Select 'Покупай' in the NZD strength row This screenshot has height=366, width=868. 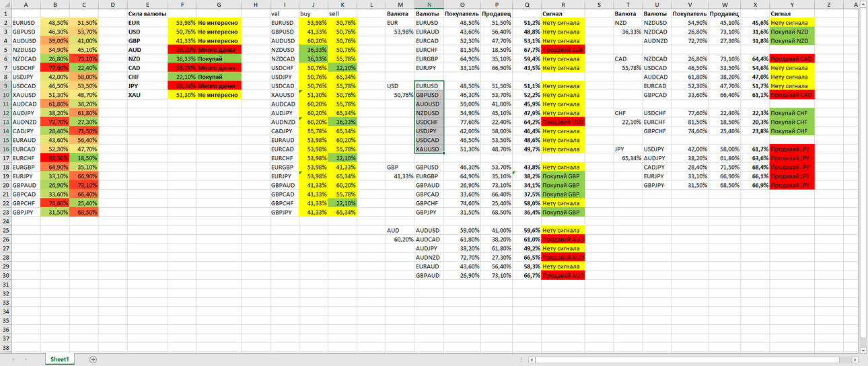(219, 59)
